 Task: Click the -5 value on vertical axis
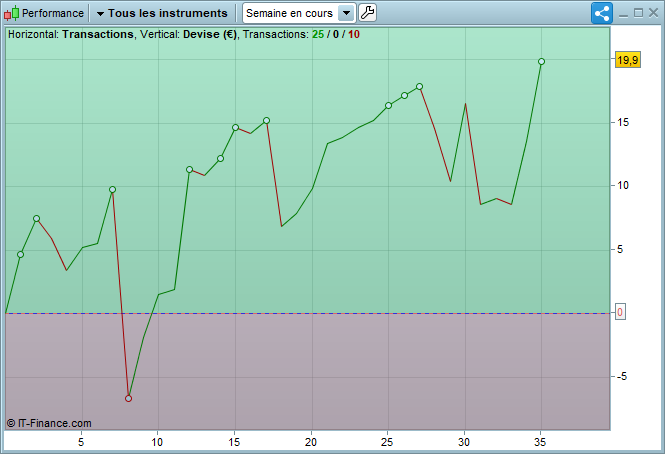tap(622, 376)
